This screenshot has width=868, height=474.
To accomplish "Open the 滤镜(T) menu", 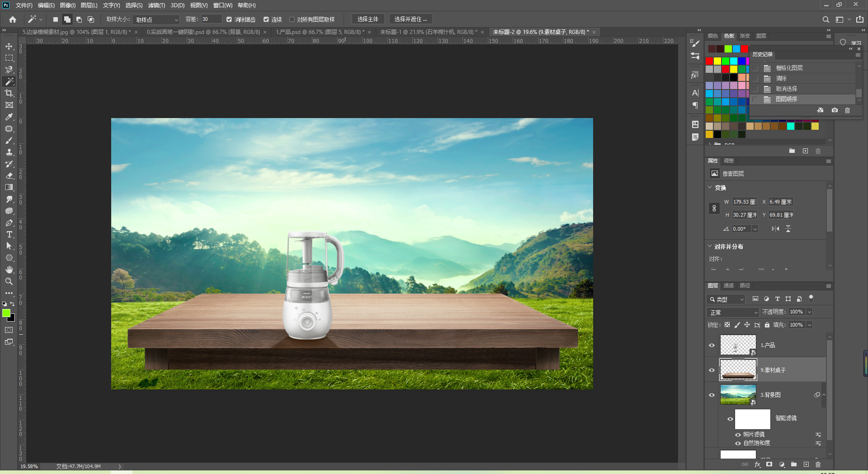I will point(156,5).
